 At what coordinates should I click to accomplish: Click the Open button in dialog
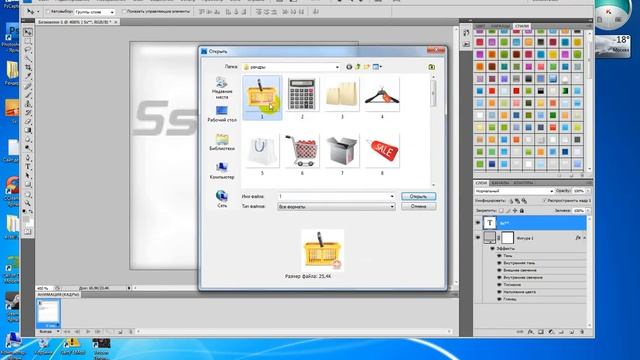pos(418,196)
